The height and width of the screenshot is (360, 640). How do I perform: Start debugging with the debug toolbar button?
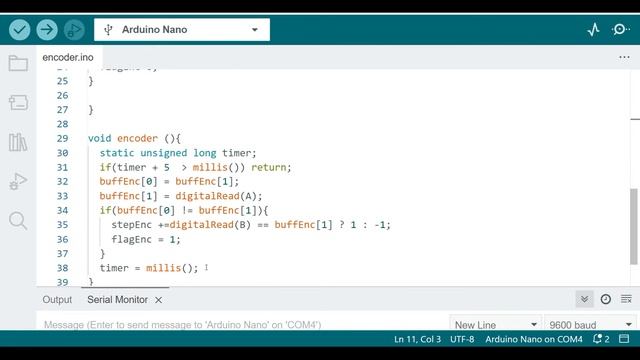(x=74, y=30)
